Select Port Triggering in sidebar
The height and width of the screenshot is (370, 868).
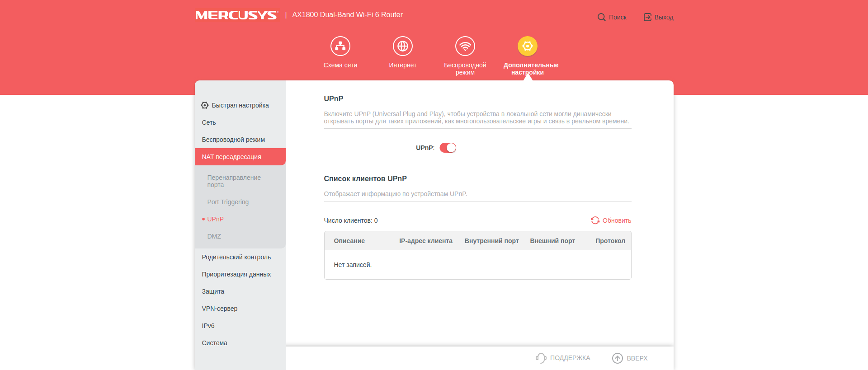[228, 202]
